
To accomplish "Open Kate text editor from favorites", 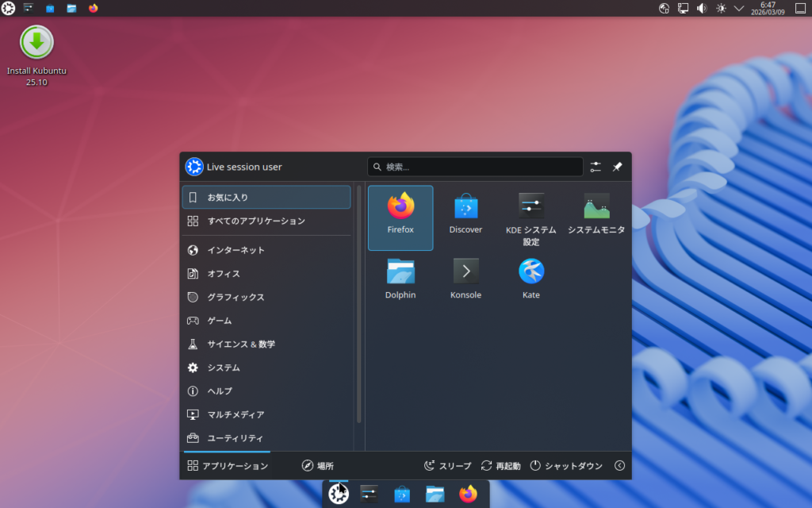I will 530,281.
